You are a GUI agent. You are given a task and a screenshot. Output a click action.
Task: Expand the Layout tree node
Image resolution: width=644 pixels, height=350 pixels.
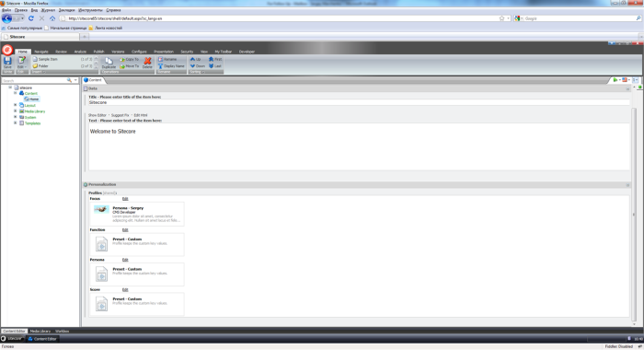click(x=16, y=105)
